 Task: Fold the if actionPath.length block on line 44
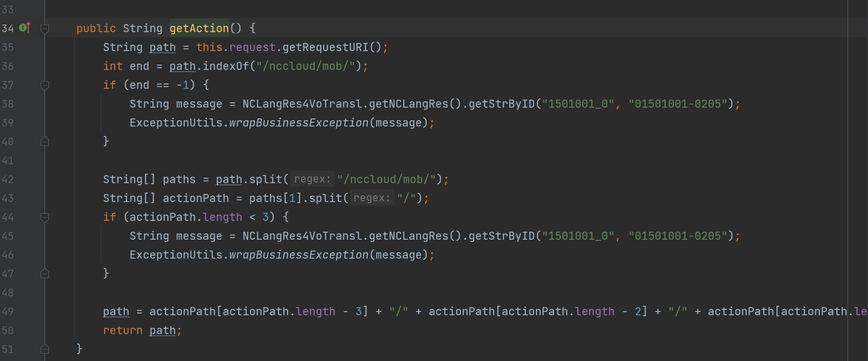[x=44, y=217]
